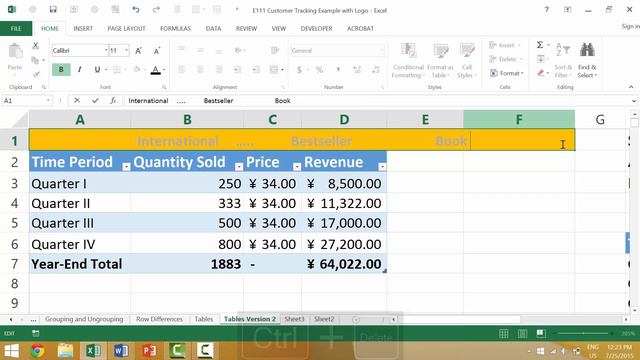The height and width of the screenshot is (360, 640).
Task: Open Excel Help question mark
Action: coord(547,9)
